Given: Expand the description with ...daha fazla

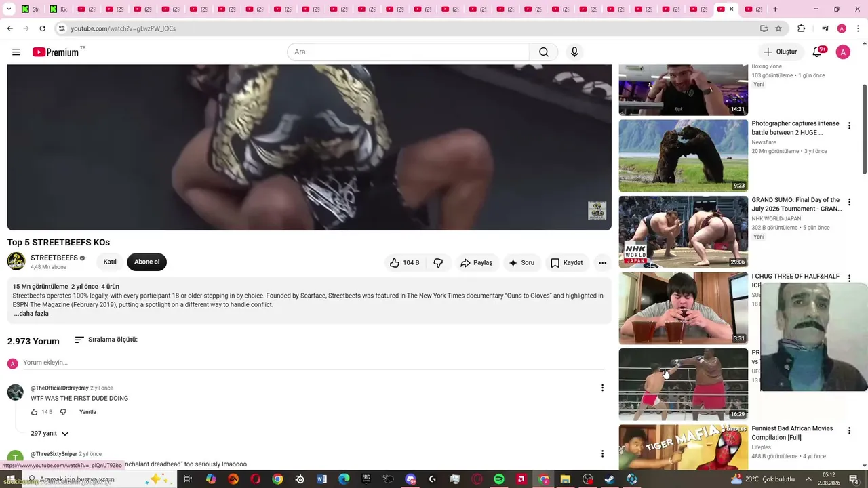Looking at the screenshot, I should pyautogui.click(x=31, y=314).
